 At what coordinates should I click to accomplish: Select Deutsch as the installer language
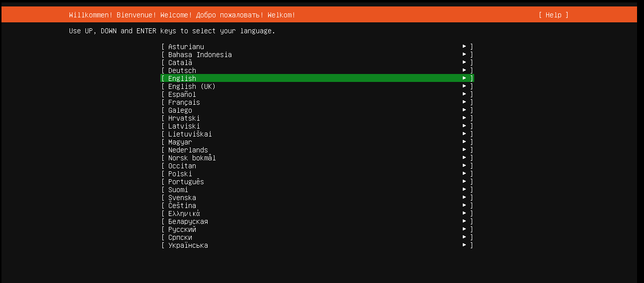[317, 71]
